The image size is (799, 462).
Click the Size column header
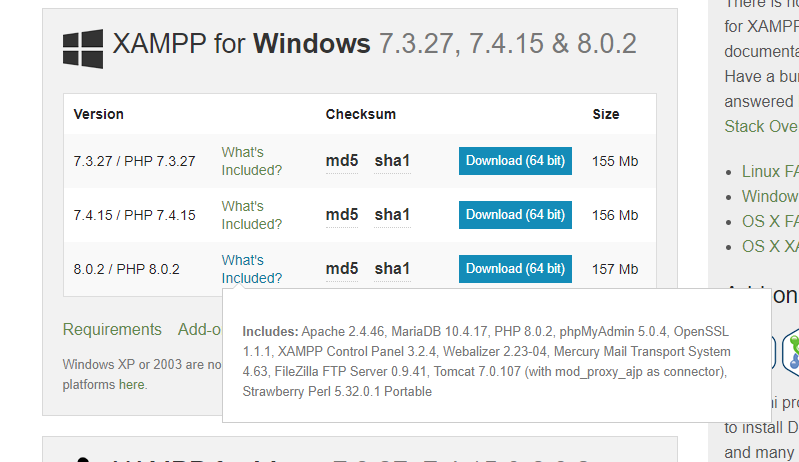click(606, 114)
